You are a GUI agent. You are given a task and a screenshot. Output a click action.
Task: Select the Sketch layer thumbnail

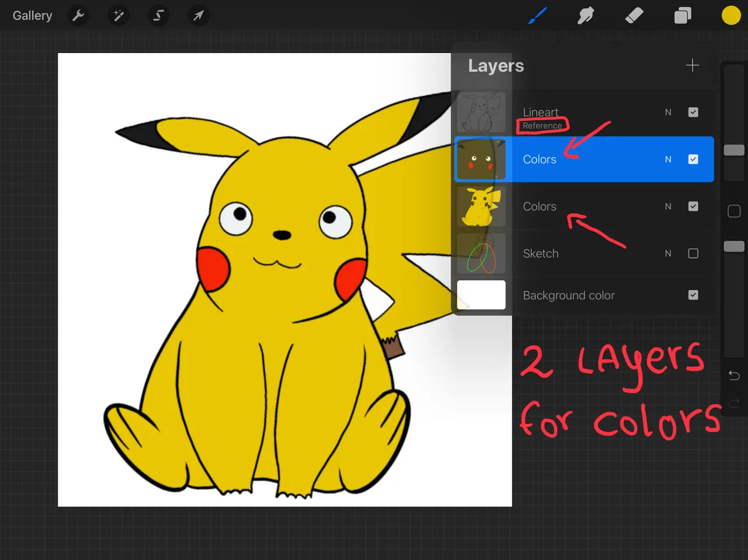tap(481, 253)
